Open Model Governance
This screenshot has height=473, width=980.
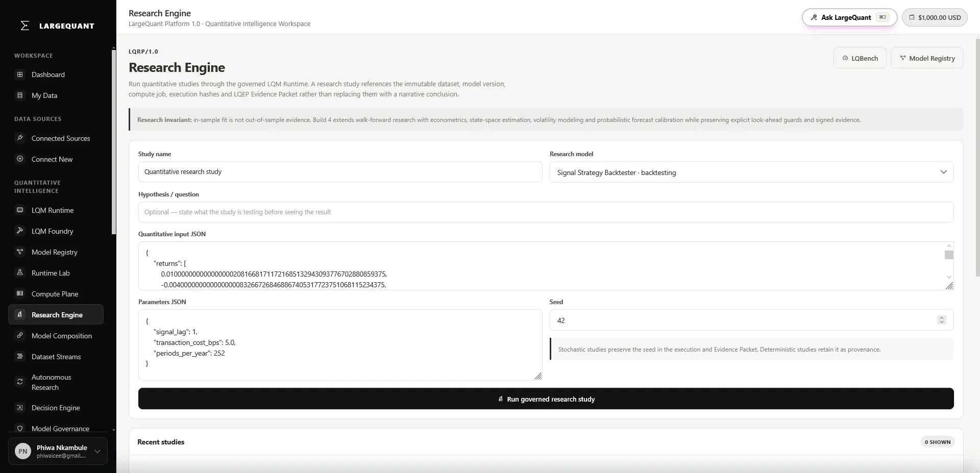tap(56, 429)
